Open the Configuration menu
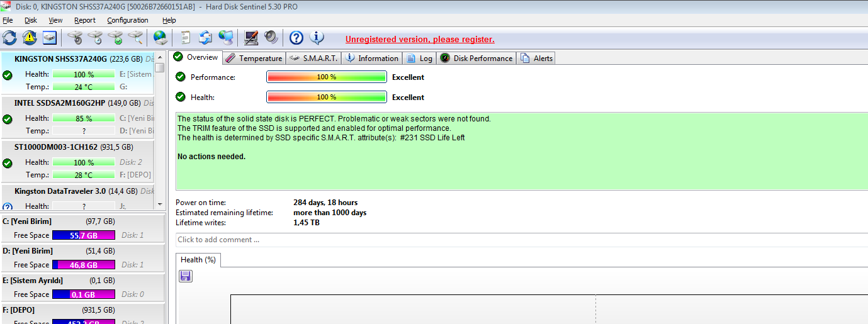 (128, 20)
